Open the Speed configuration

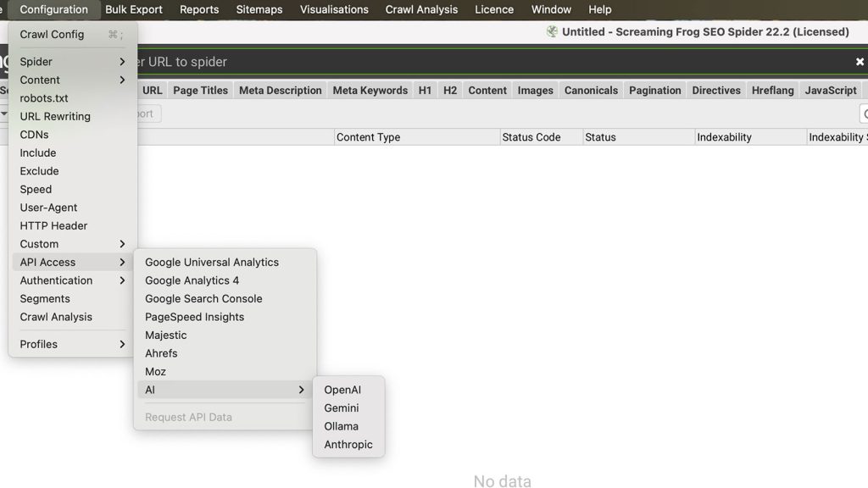(73, 189)
